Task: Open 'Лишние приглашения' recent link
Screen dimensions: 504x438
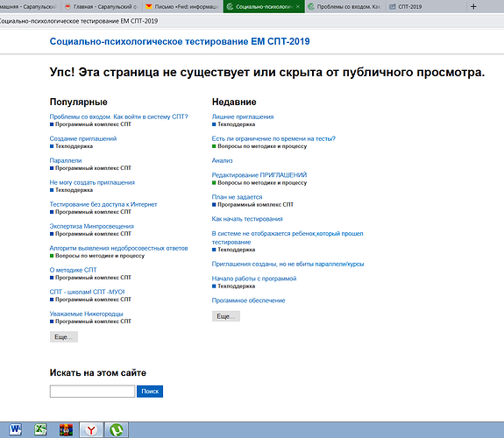Action: pos(243,117)
